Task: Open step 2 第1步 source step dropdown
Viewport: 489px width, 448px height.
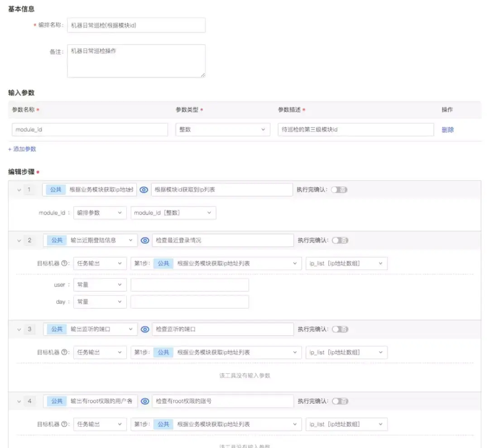Action: [x=216, y=263]
